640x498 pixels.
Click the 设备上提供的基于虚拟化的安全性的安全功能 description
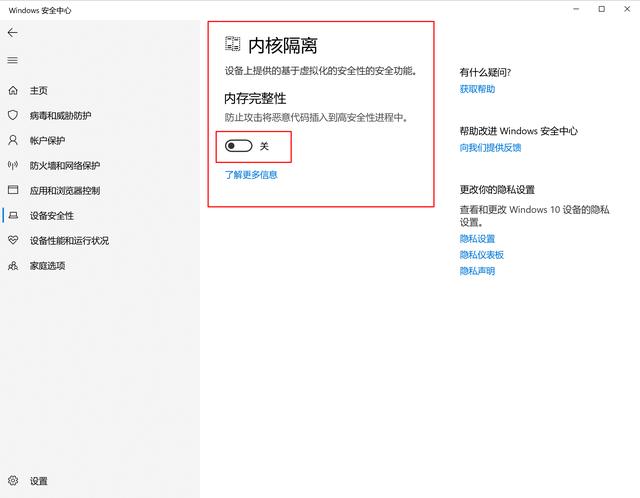[321, 71]
